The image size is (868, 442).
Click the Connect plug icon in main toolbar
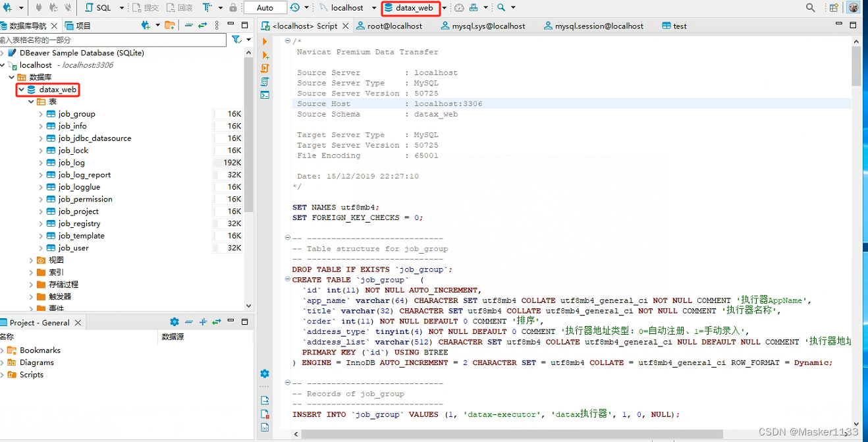(39, 7)
